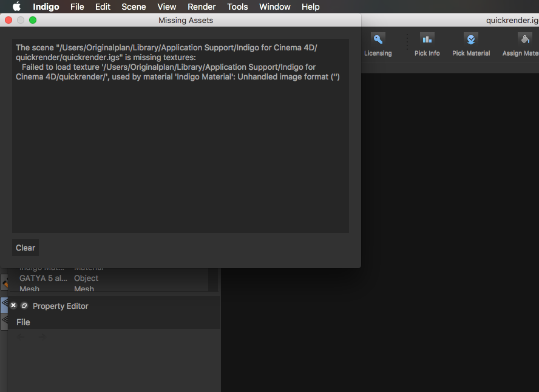Open the Help menu
This screenshot has height=392, width=539.
[310, 7]
